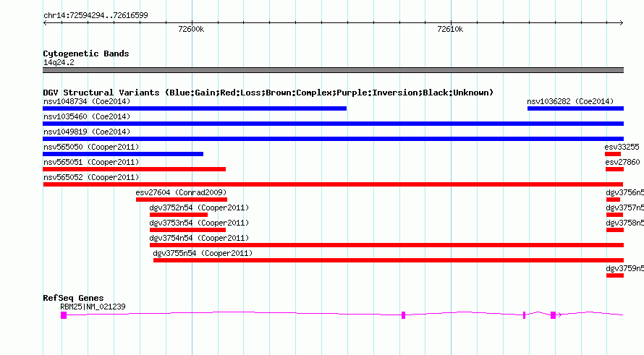Click the dgv3757n5 red bar
Viewport: 644px width, 355px height.
[615, 215]
